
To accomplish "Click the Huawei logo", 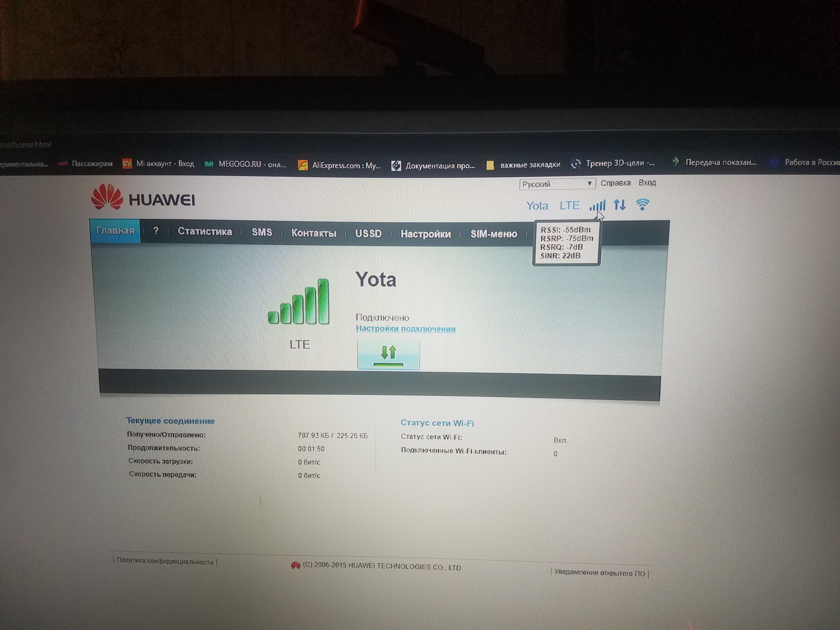I will [x=143, y=197].
